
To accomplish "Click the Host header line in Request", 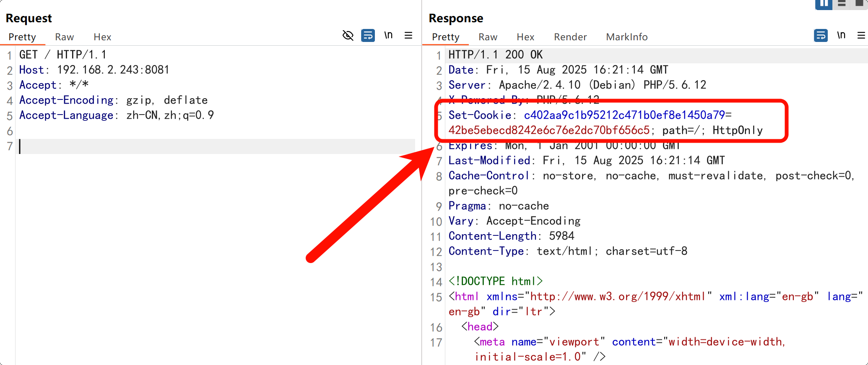I will coord(94,70).
